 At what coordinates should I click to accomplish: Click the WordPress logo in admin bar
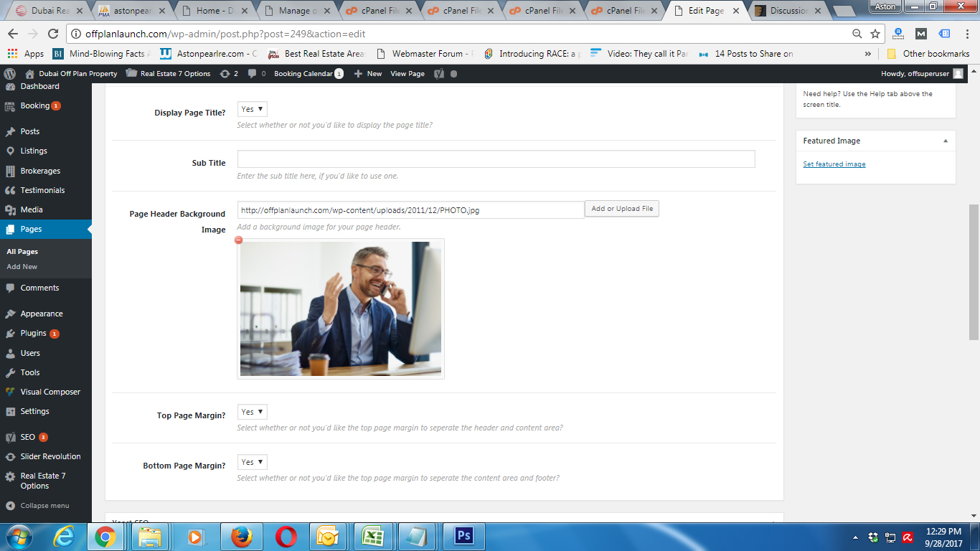point(10,73)
